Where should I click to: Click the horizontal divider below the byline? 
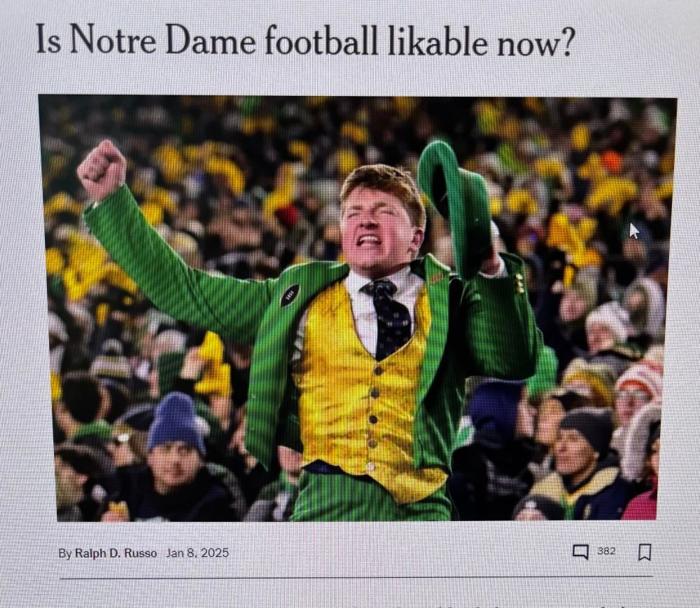tap(356, 577)
